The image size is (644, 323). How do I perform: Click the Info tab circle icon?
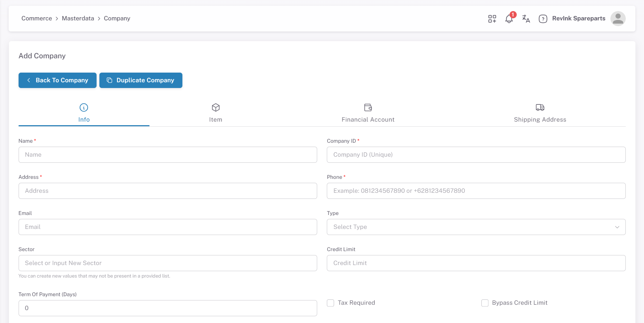tap(84, 107)
